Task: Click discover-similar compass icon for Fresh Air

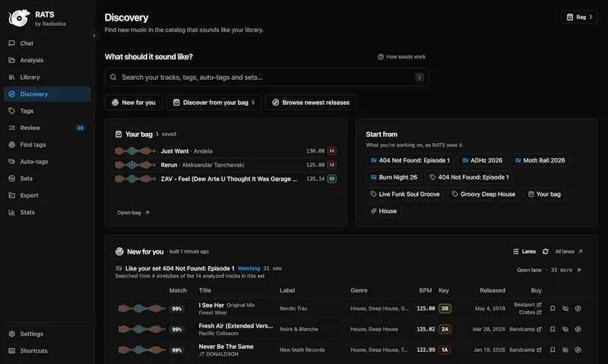Action: pos(578,329)
